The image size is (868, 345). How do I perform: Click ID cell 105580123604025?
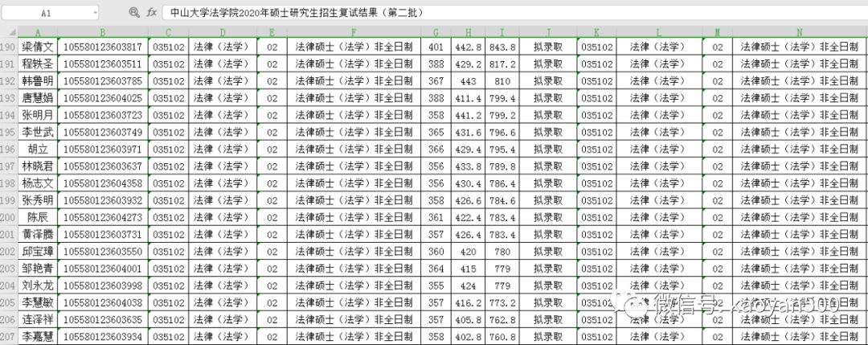pos(103,99)
